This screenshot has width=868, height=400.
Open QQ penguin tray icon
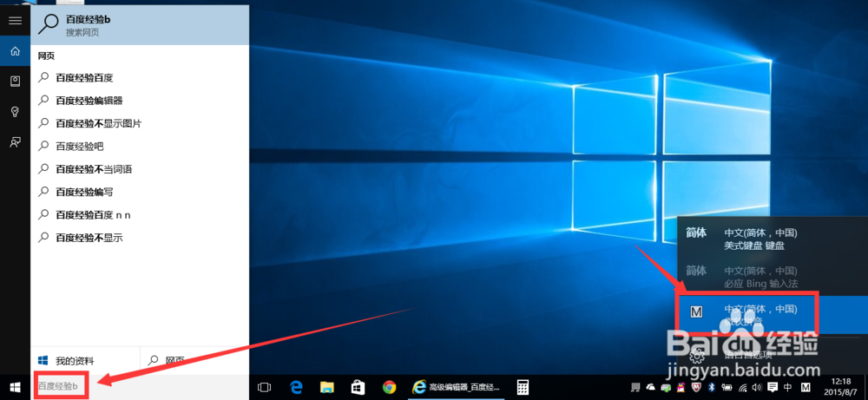tap(681, 387)
